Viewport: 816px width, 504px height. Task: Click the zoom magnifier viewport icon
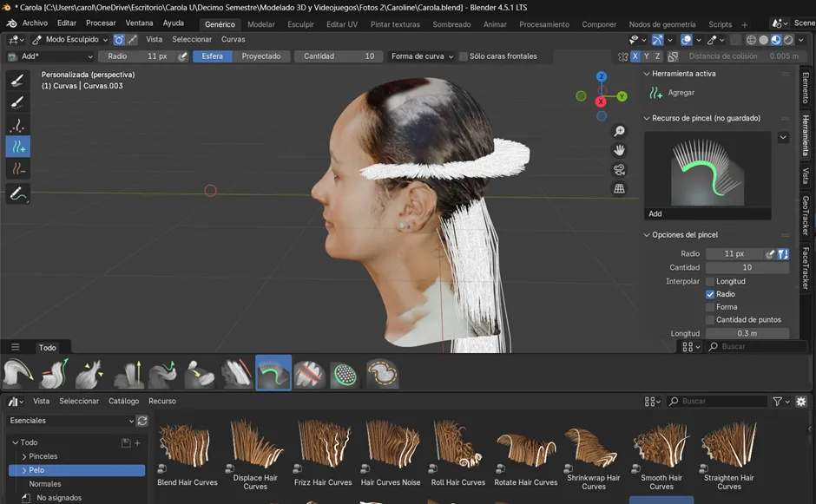click(x=619, y=131)
